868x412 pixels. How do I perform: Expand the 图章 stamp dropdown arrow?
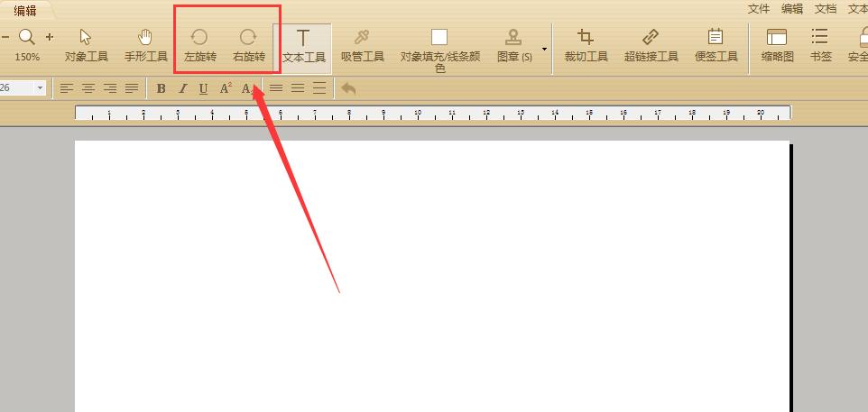[x=544, y=50]
